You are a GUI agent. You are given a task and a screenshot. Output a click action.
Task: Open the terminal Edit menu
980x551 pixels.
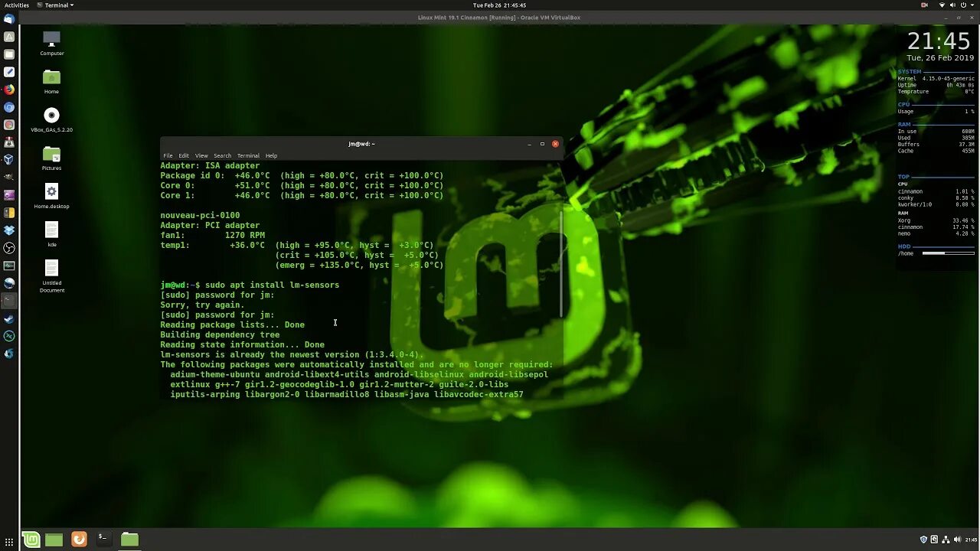(184, 155)
